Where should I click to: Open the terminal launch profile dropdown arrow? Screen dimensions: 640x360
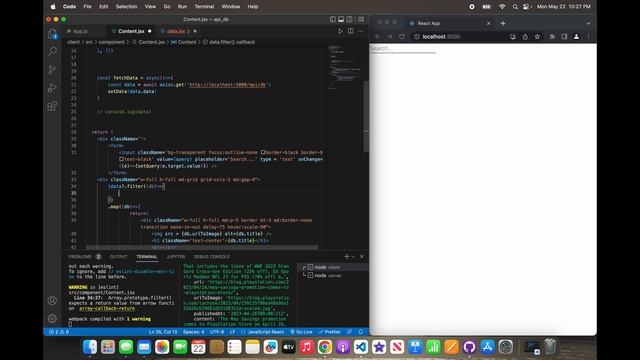(353, 257)
